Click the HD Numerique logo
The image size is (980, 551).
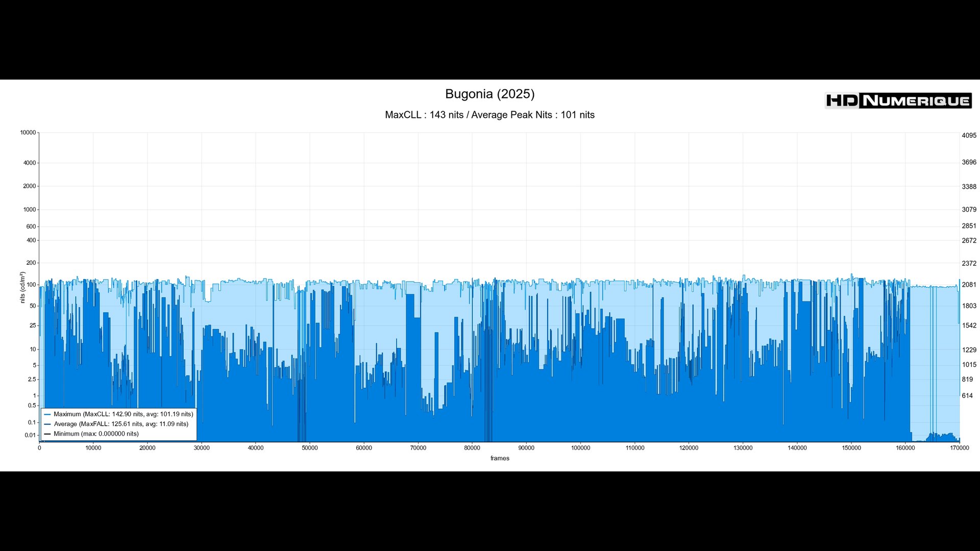[898, 101]
